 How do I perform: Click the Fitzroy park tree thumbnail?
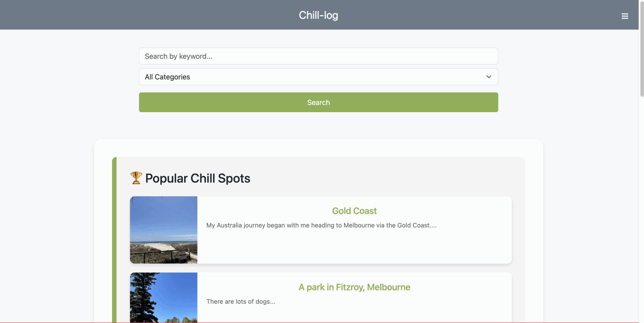(164, 298)
